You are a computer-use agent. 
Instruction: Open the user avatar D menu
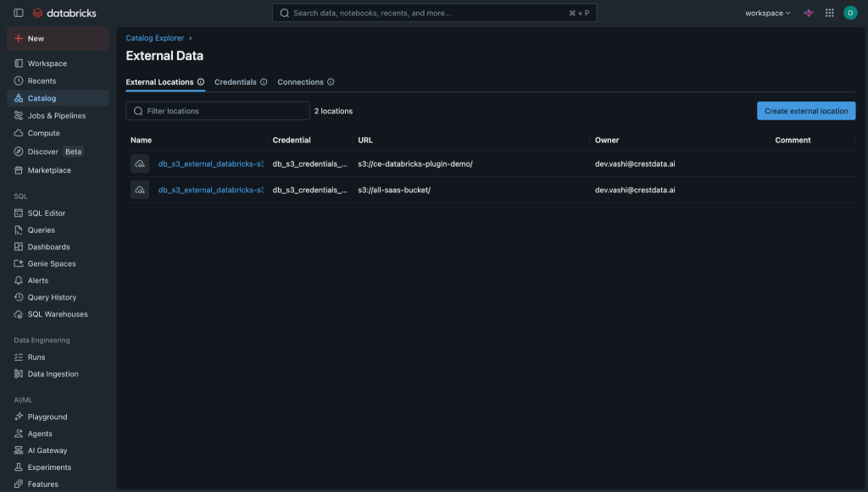pyautogui.click(x=850, y=13)
